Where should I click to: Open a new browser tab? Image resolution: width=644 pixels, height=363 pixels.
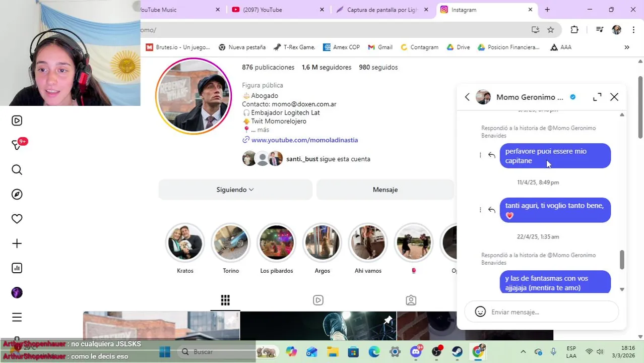coord(547,10)
